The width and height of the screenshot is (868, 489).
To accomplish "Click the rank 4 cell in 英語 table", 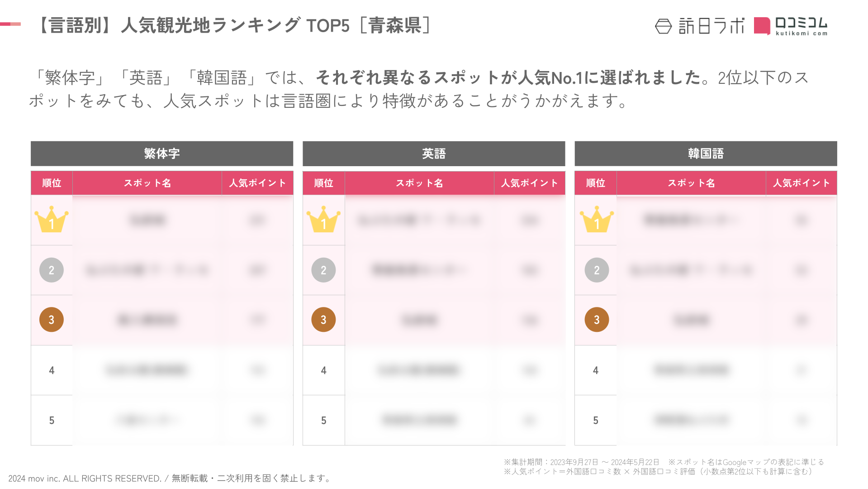I will tap(323, 370).
